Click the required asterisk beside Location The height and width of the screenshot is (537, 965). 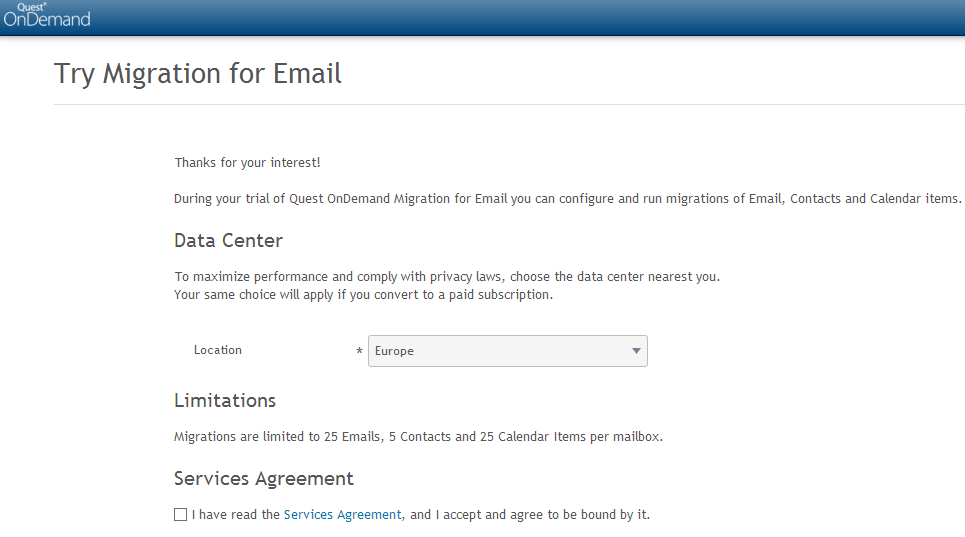coord(359,352)
